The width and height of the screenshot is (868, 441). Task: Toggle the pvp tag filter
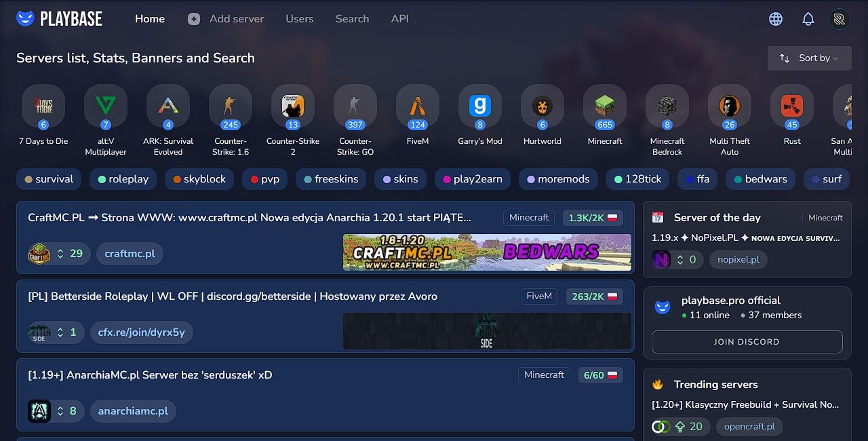[264, 179]
